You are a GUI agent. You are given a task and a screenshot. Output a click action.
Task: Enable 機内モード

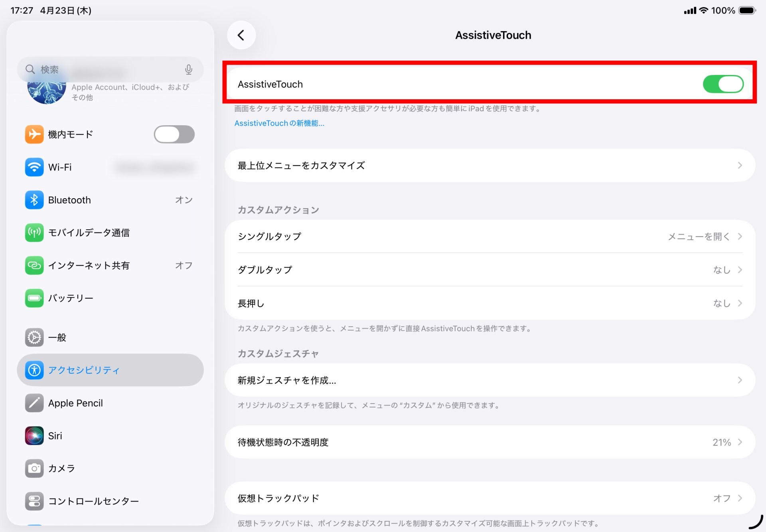tap(174, 134)
